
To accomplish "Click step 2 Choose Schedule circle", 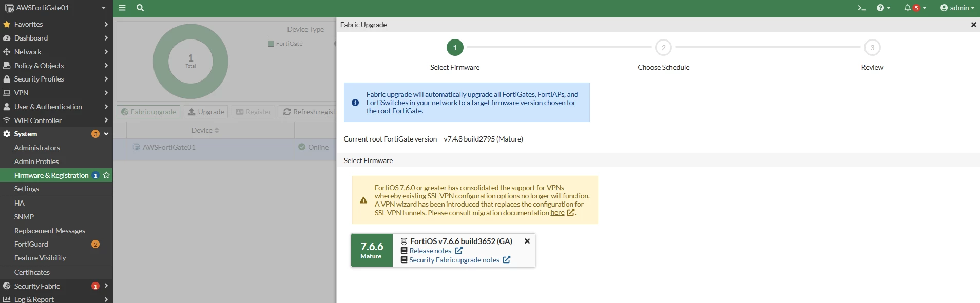I will 663,47.
